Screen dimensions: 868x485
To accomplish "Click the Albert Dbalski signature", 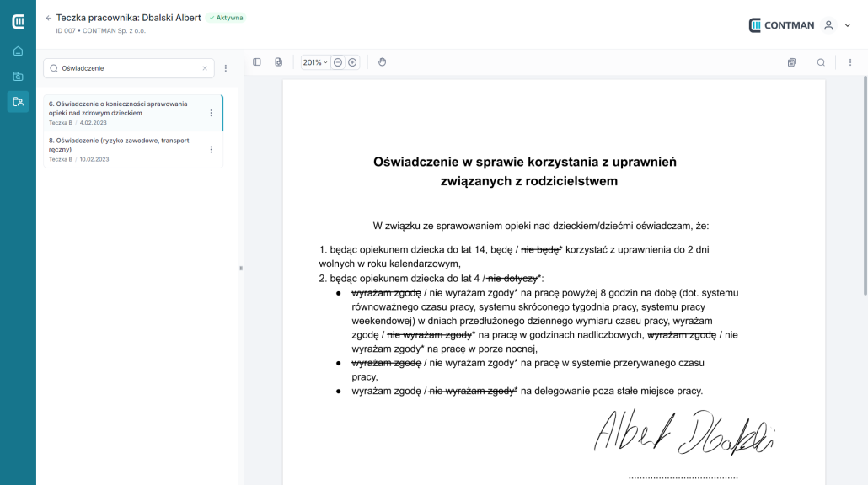I will pyautogui.click(x=683, y=433).
